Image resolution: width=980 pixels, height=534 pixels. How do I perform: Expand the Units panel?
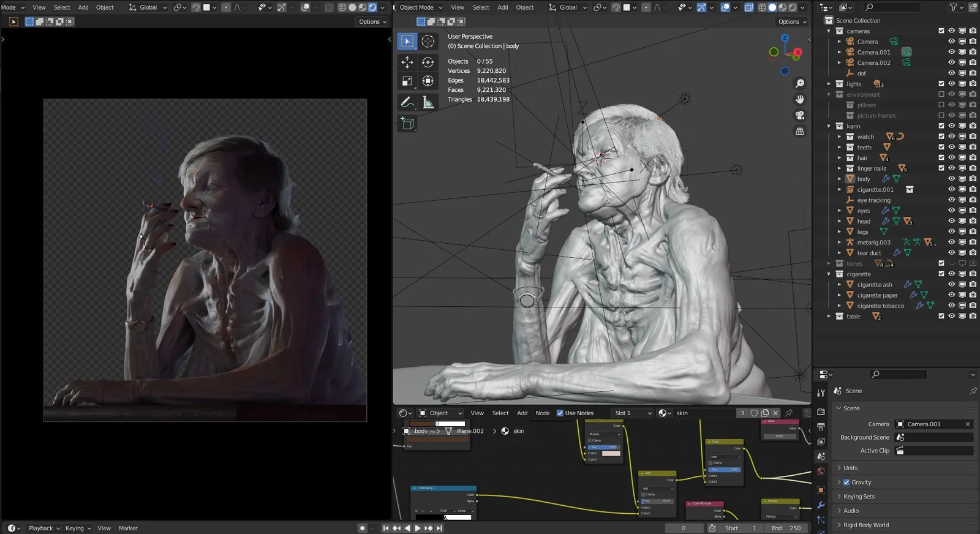[x=850, y=468]
